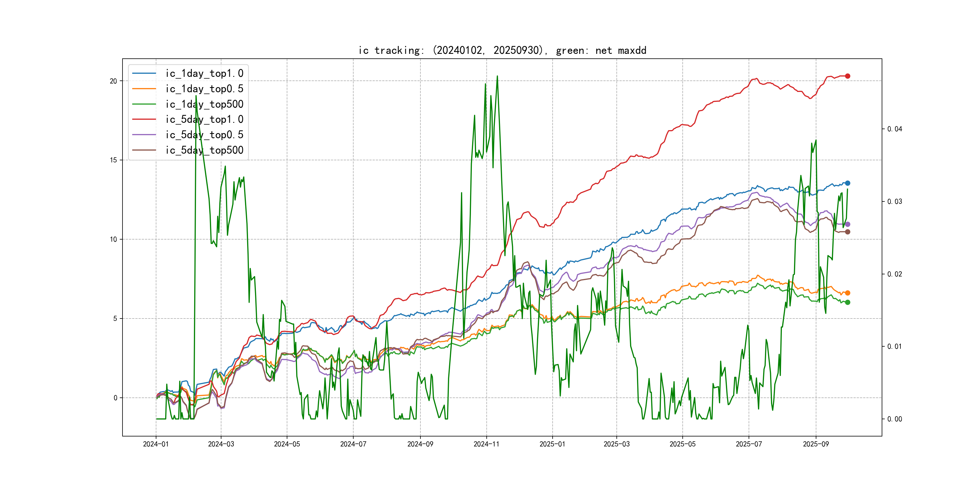The width and height of the screenshot is (980, 490).
Task: Click the orange endpoint dot marker
Action: coord(847,293)
